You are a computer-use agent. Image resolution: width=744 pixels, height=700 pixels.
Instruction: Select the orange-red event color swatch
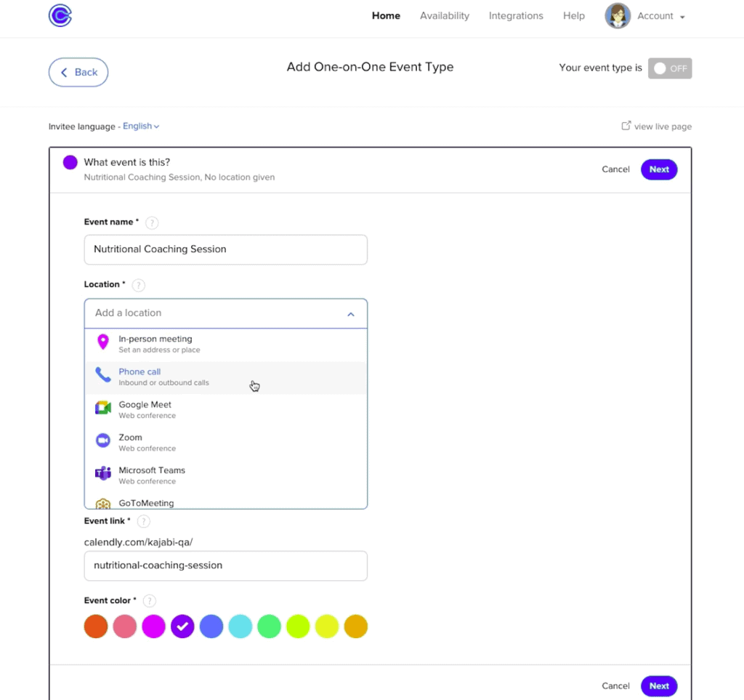click(96, 627)
